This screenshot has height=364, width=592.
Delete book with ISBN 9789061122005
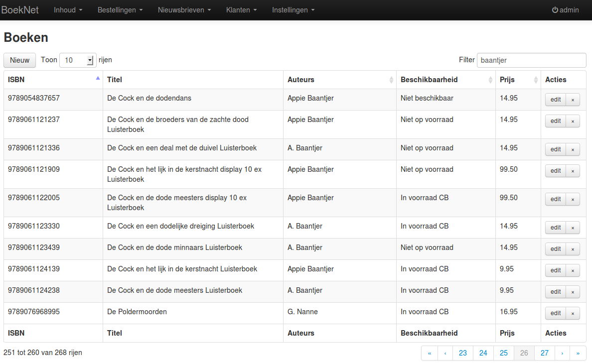pyautogui.click(x=573, y=199)
